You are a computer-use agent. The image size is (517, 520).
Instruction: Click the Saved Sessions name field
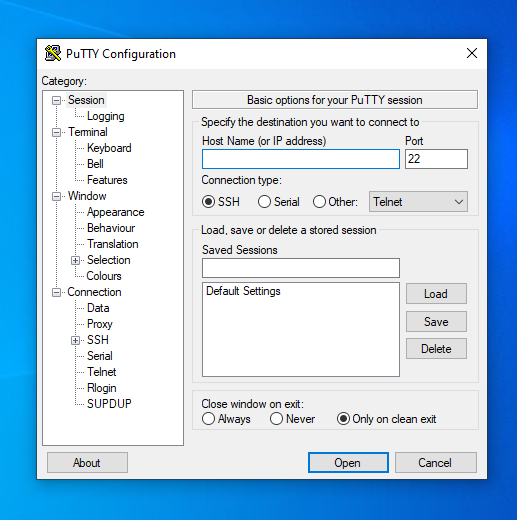(x=300, y=268)
